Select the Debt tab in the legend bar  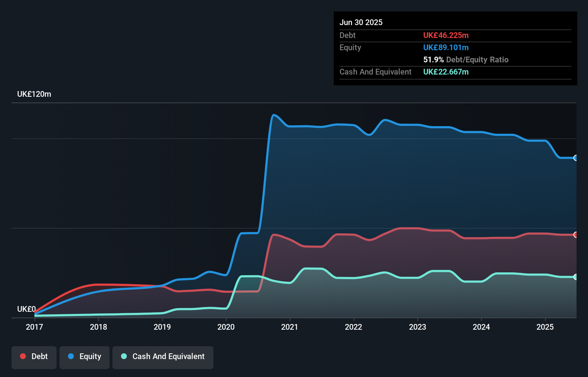[x=34, y=357]
